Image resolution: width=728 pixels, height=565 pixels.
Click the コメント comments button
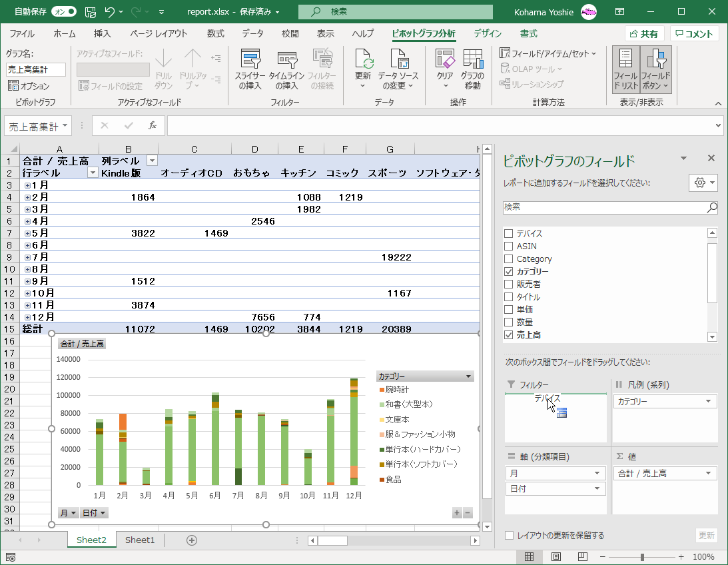pos(694,34)
